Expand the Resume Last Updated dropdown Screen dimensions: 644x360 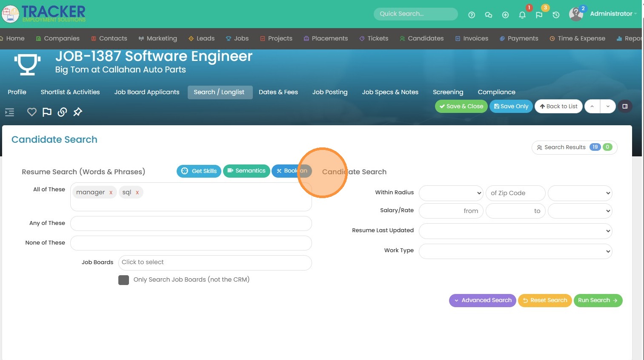coord(515,231)
